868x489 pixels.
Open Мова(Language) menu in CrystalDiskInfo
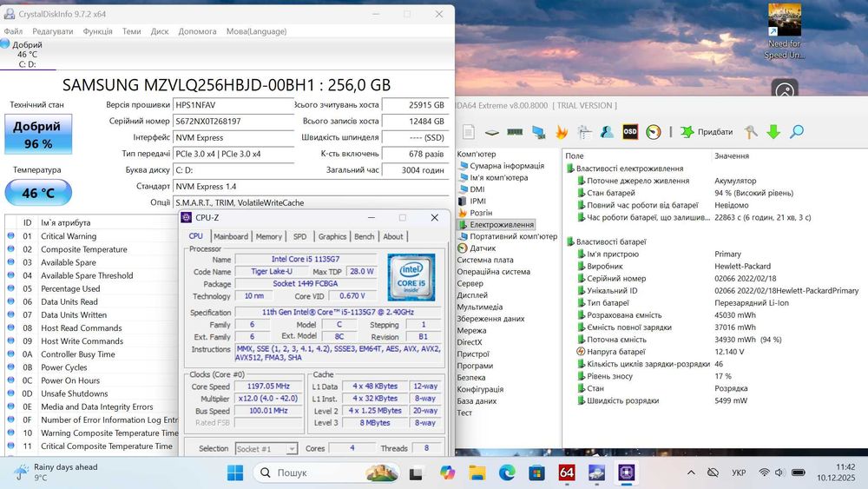[256, 31]
